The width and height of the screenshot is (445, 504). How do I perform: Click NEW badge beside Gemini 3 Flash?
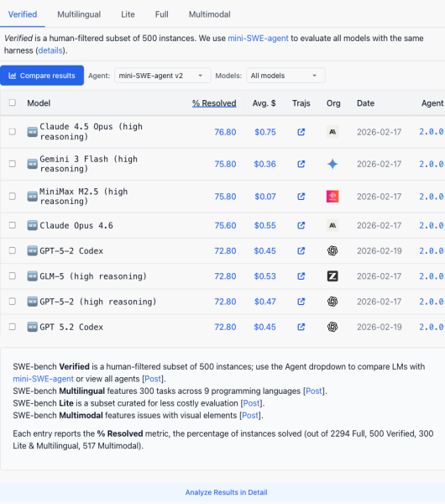tap(33, 164)
